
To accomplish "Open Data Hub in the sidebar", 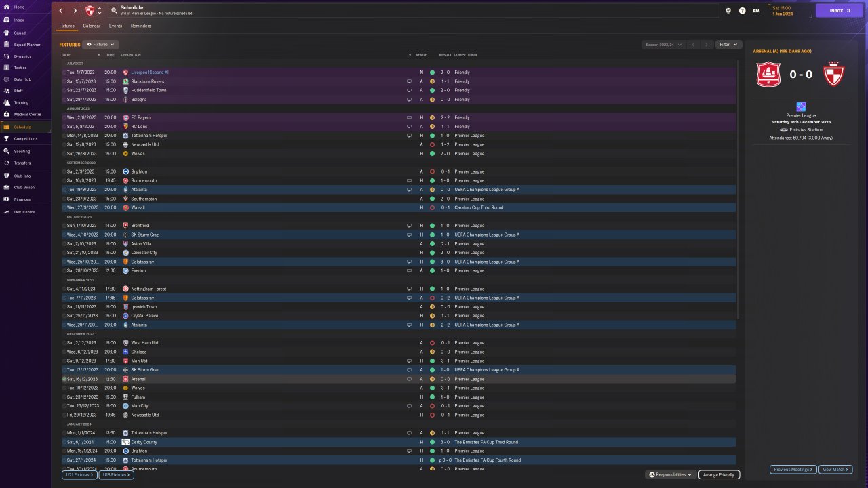I will pos(7,79).
